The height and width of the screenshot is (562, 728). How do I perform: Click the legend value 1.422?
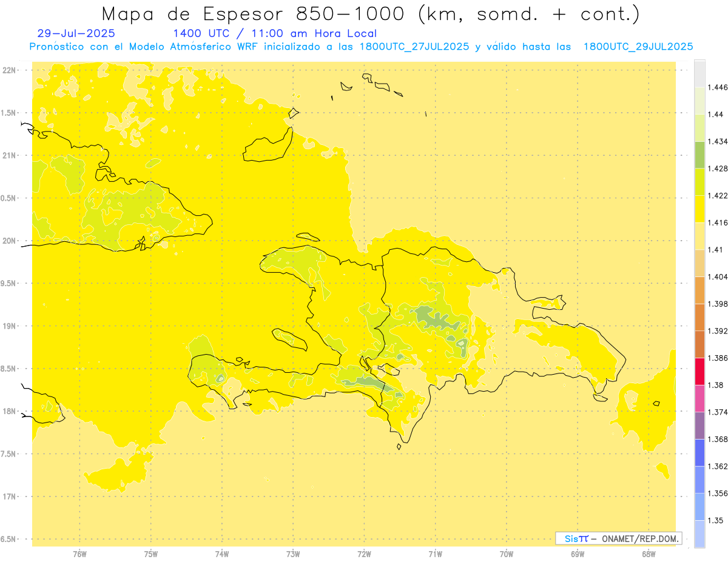pyautogui.click(x=719, y=196)
